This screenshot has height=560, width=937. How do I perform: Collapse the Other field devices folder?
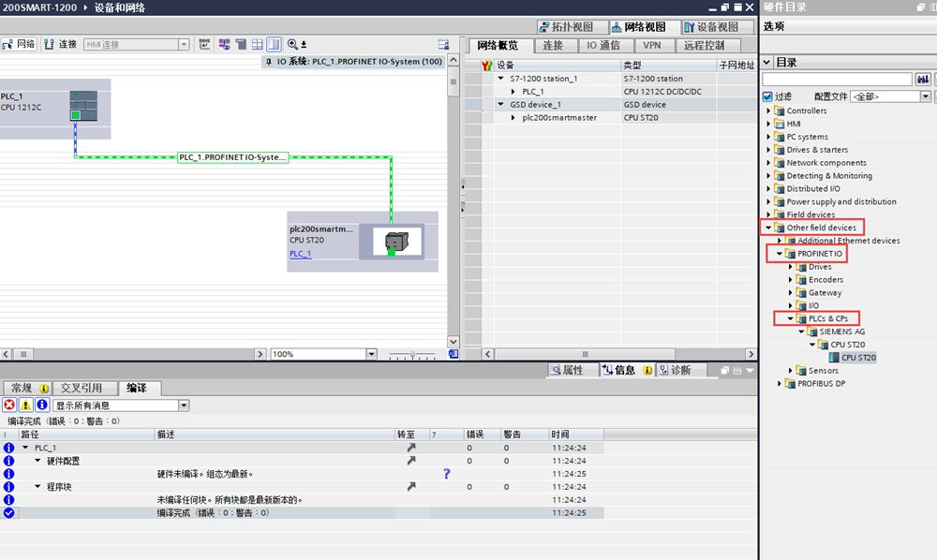(768, 228)
